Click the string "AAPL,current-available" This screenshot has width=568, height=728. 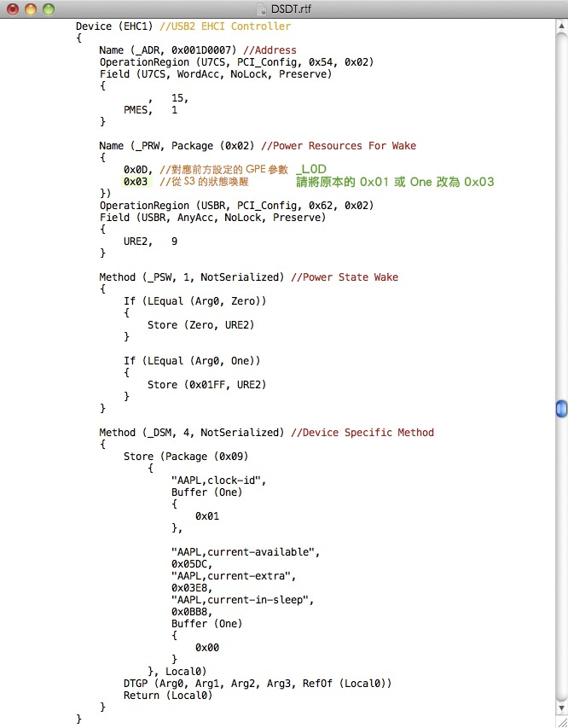click(x=246, y=552)
